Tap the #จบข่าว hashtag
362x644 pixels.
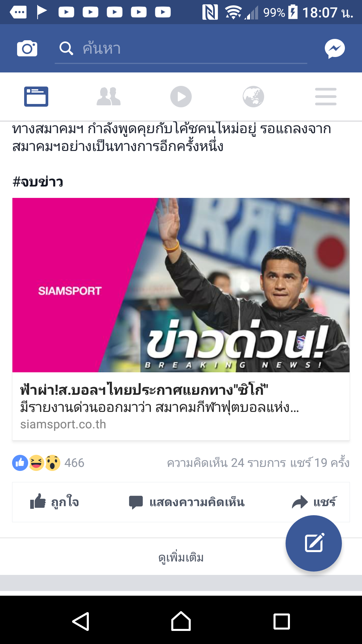[x=38, y=182]
